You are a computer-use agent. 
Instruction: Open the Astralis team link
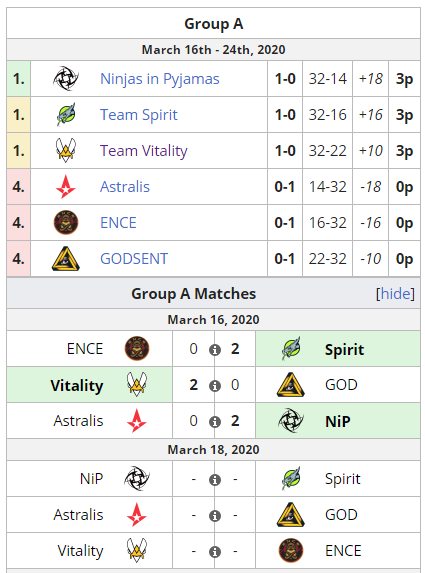click(125, 186)
